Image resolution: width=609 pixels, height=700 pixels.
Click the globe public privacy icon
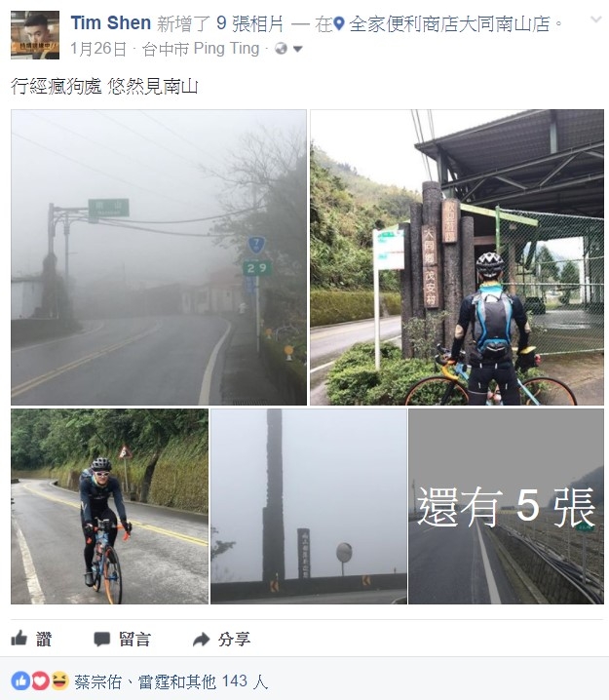tap(281, 48)
